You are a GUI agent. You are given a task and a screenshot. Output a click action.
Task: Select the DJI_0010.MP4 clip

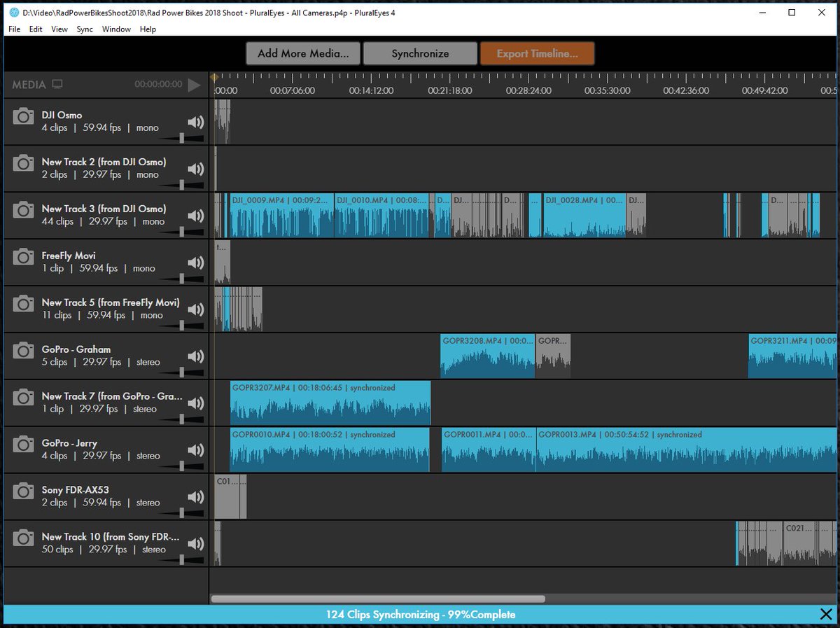[381, 215]
